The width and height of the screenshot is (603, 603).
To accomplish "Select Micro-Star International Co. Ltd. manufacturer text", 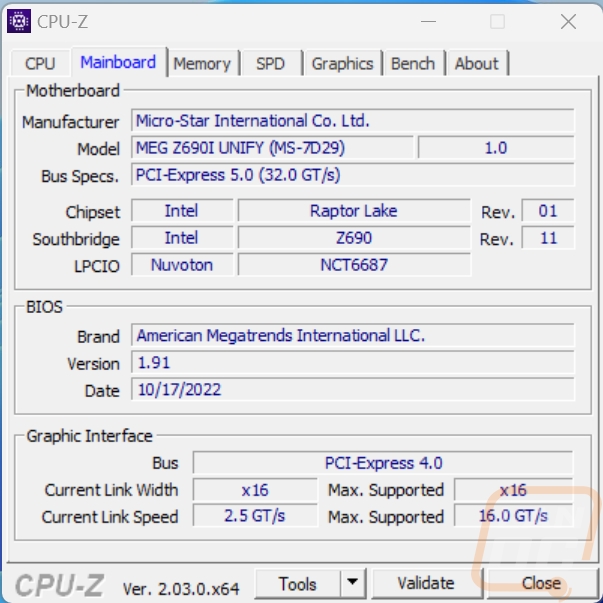I will pos(253,121).
